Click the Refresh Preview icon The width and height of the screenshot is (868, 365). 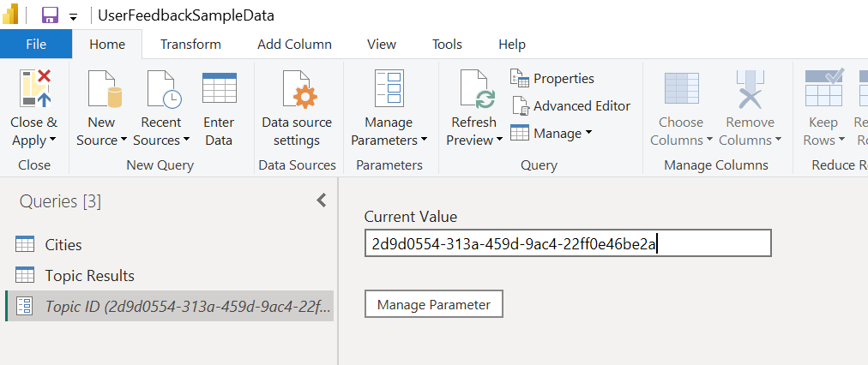[x=477, y=88]
